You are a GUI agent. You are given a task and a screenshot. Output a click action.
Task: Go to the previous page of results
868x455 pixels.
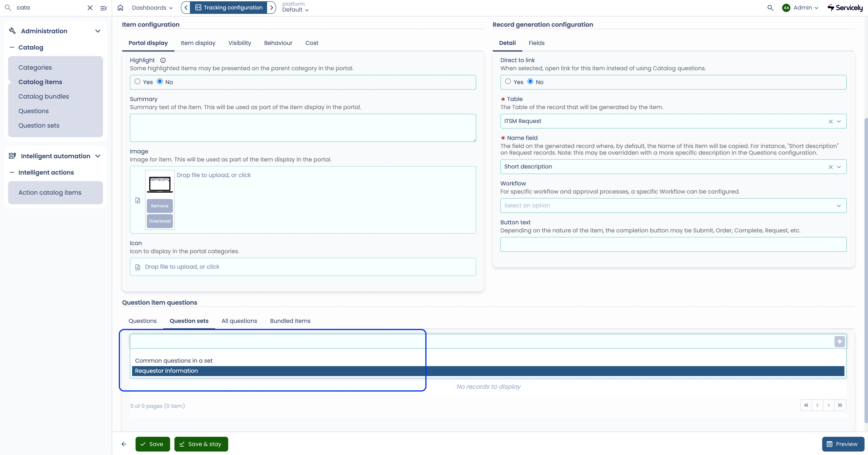(817, 405)
